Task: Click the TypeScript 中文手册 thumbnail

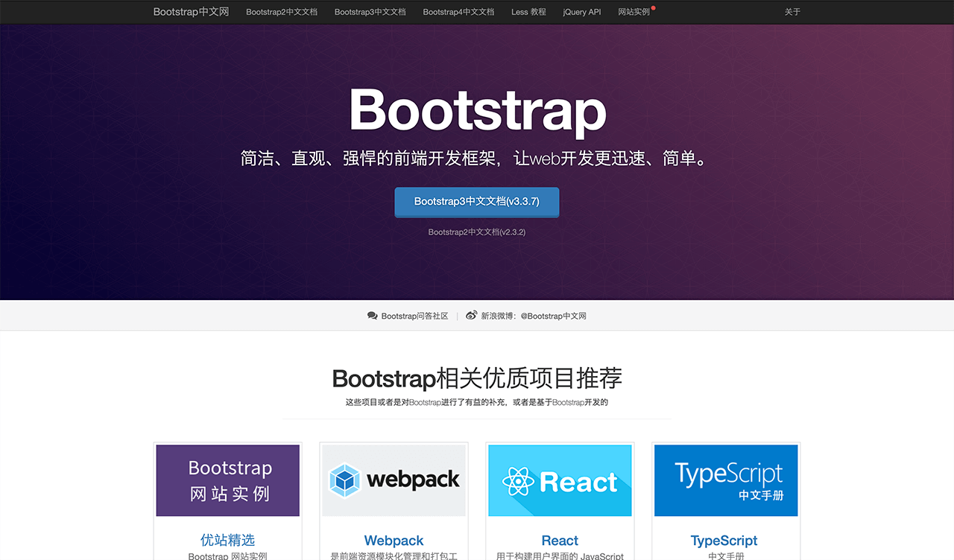Action: [725, 480]
